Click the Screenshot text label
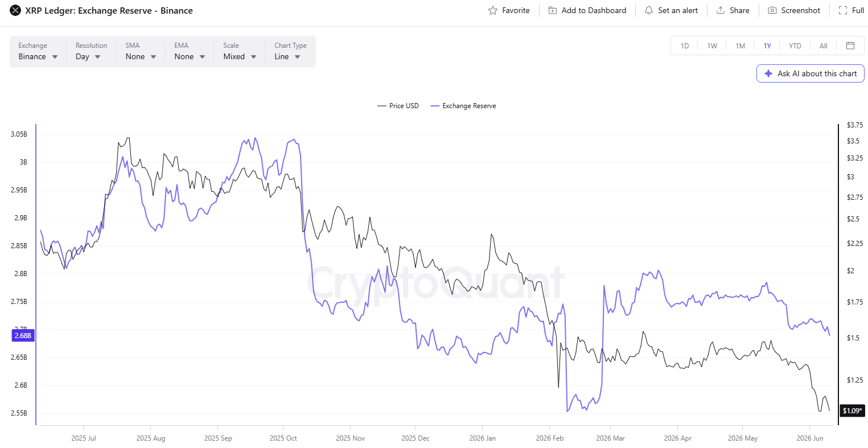The width and height of the screenshot is (868, 448). 801,10
